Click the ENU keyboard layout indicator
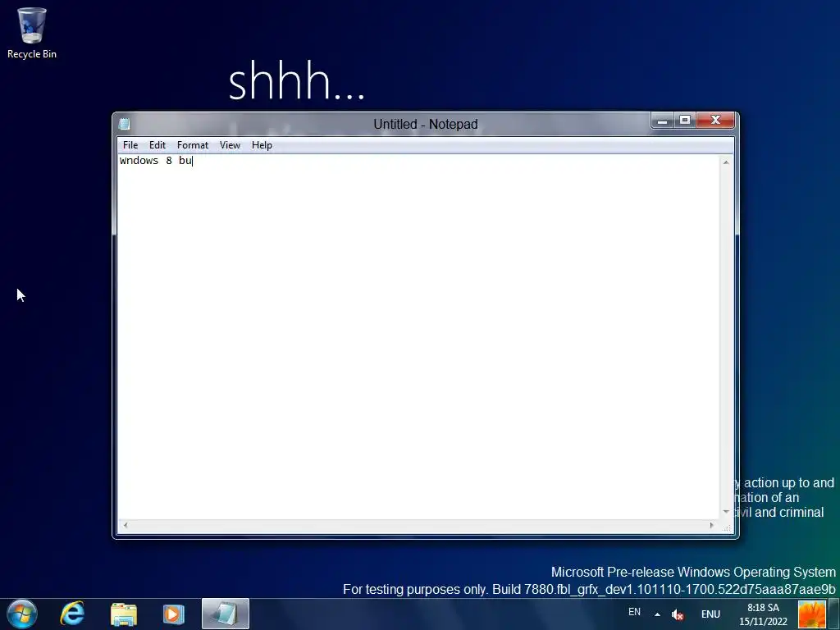840x630 pixels. coord(710,614)
